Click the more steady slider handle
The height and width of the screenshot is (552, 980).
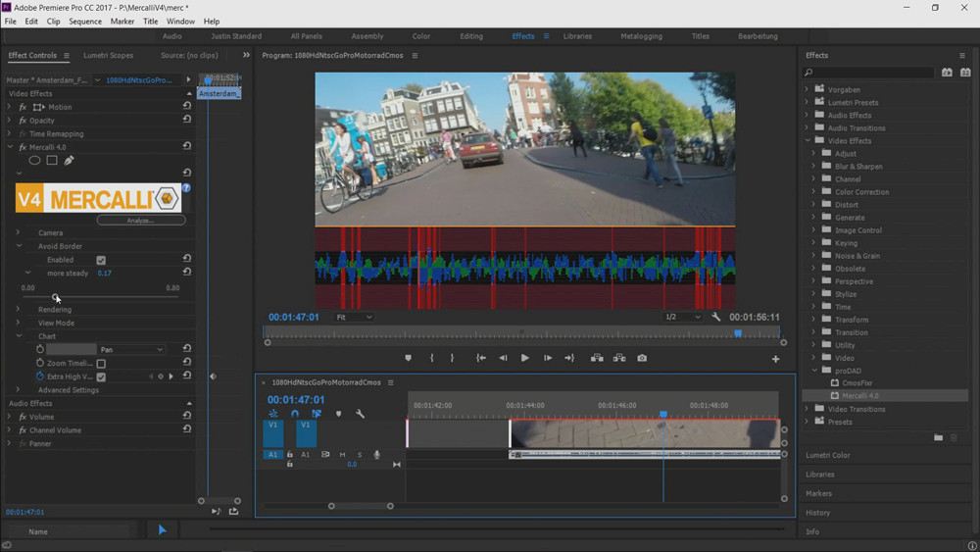pos(55,297)
